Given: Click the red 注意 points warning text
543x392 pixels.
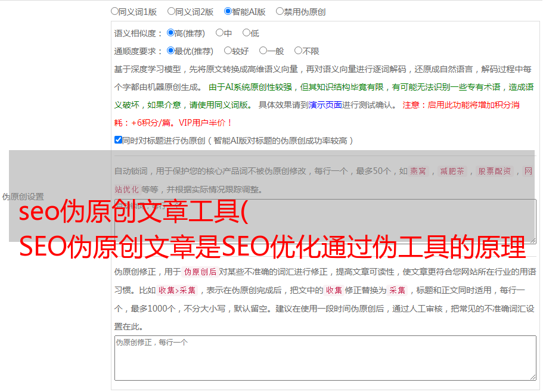Looking at the screenshot, I should coord(317,114).
